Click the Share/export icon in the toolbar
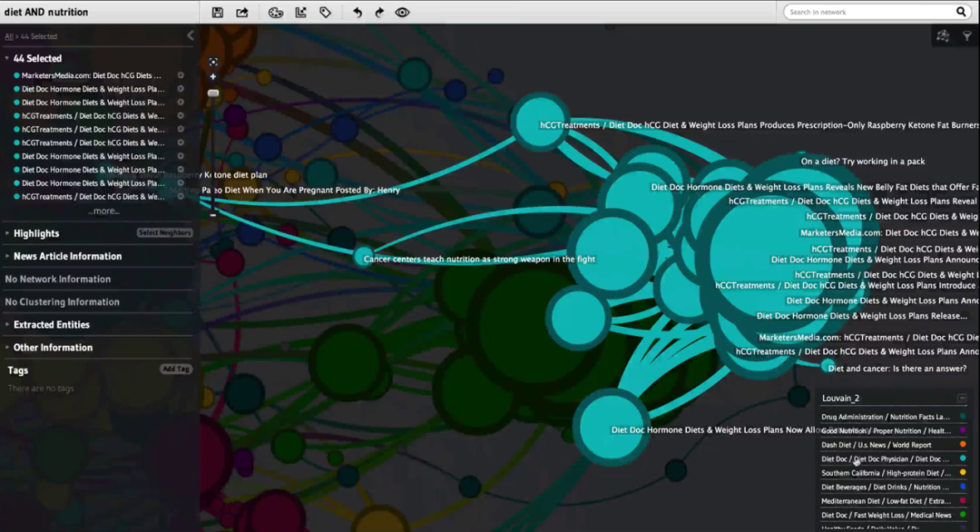Viewport: 980px width, 532px height. click(242, 13)
